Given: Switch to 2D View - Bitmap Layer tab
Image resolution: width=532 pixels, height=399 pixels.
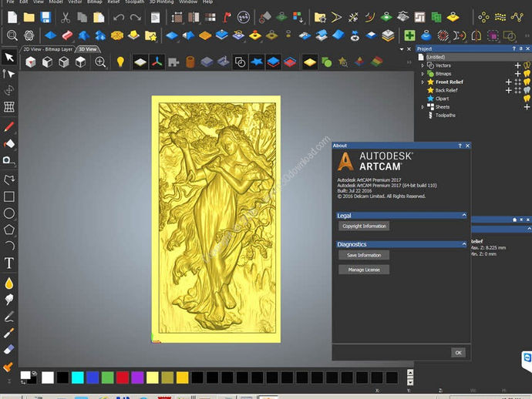Looking at the screenshot, I should (x=48, y=49).
